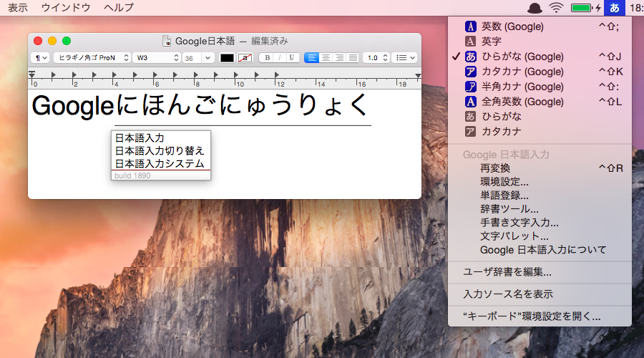Toggle italic formatting button

tap(280, 58)
